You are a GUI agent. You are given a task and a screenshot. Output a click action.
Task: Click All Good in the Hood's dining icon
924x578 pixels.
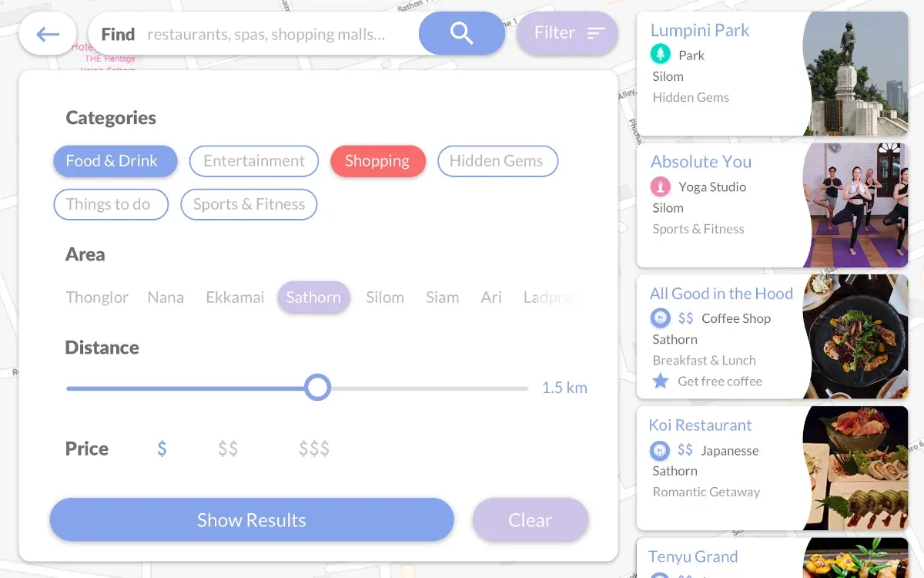[660, 318]
